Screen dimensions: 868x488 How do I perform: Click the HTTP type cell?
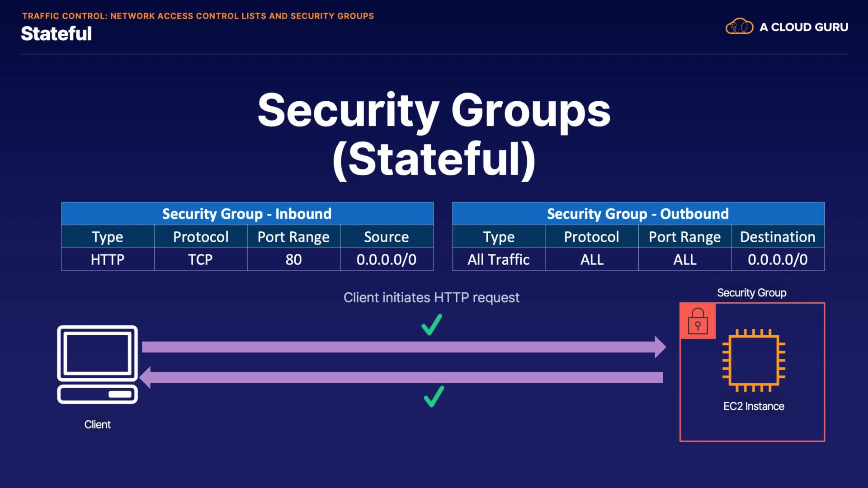(108, 259)
